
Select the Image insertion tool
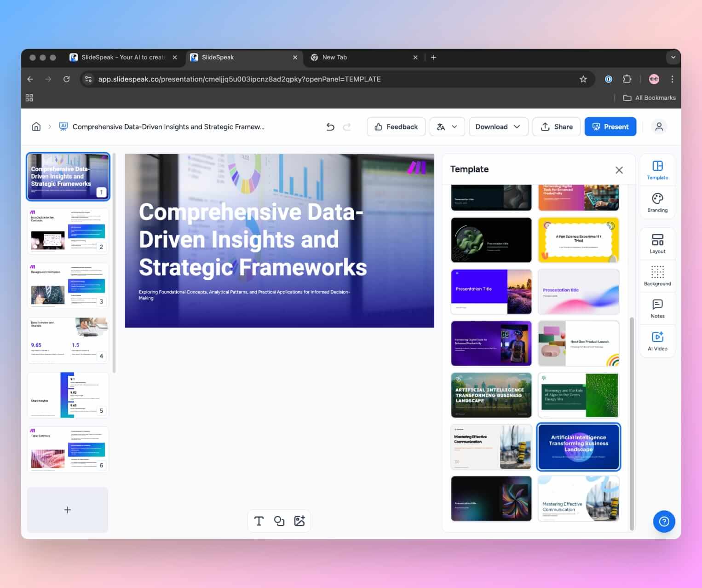(300, 520)
